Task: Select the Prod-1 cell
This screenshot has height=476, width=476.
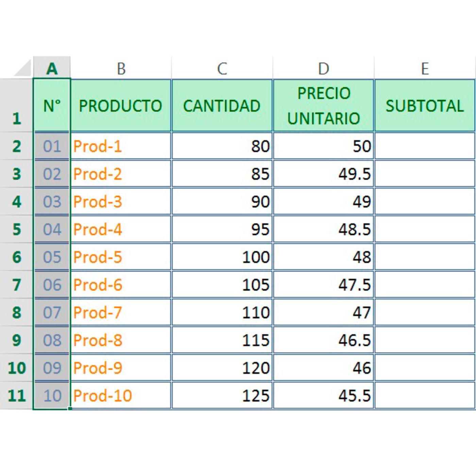Action: point(121,146)
